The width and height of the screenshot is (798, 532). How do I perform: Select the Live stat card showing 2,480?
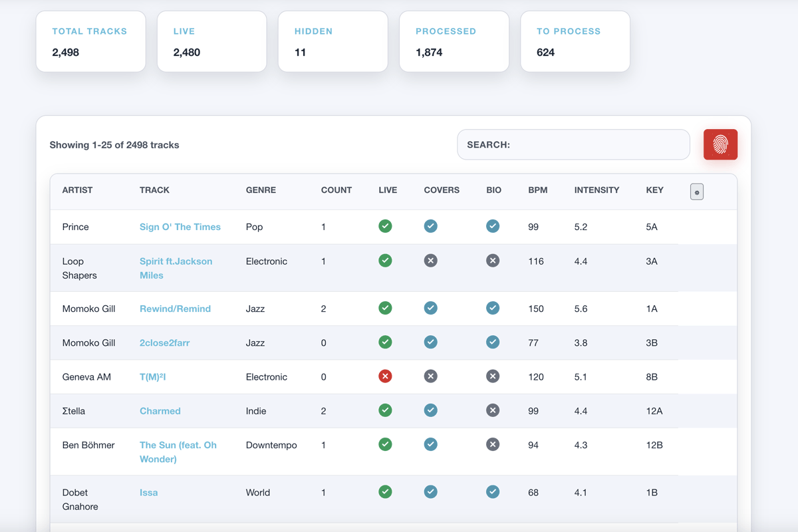click(x=211, y=41)
